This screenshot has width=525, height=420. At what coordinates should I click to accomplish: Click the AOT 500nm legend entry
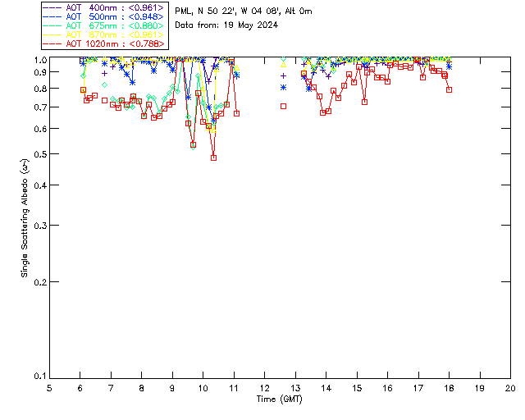tap(103, 16)
